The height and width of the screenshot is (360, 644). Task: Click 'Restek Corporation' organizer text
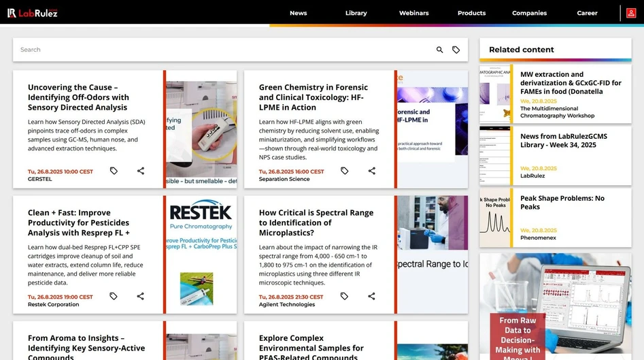(54, 304)
